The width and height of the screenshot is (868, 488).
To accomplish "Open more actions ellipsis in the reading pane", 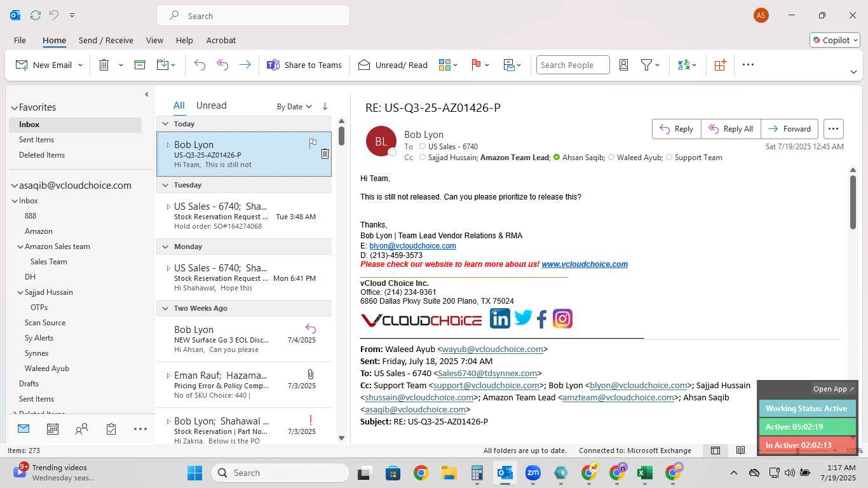I will 834,129.
